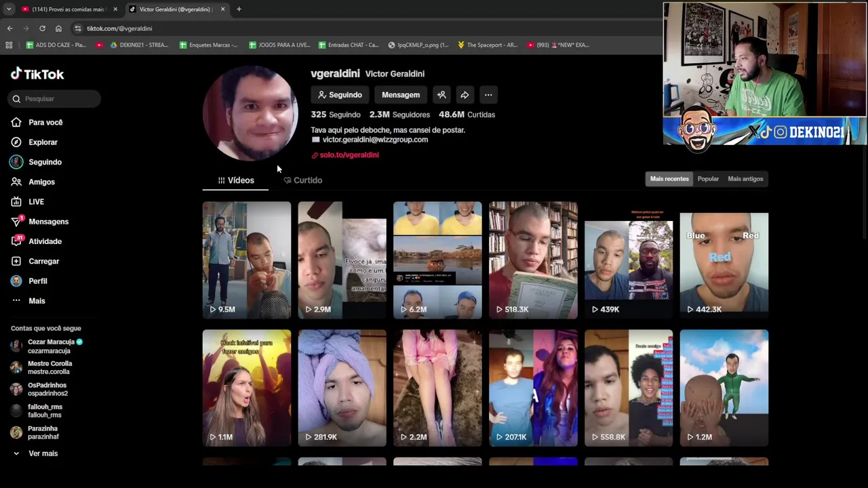Open the video with 207.1K views

[x=533, y=388]
